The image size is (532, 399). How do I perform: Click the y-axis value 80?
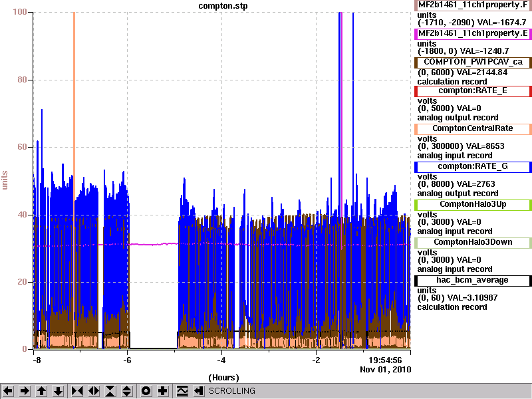point(23,80)
